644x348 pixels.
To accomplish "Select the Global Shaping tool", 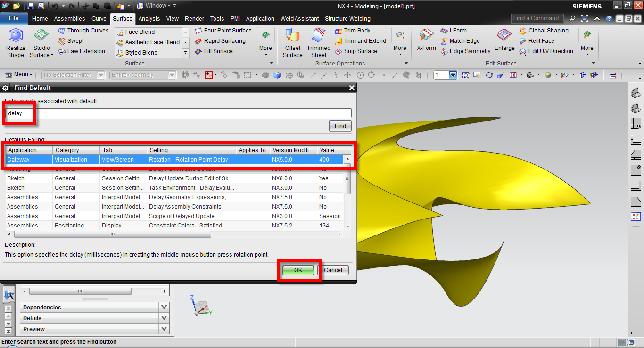I will tap(544, 31).
